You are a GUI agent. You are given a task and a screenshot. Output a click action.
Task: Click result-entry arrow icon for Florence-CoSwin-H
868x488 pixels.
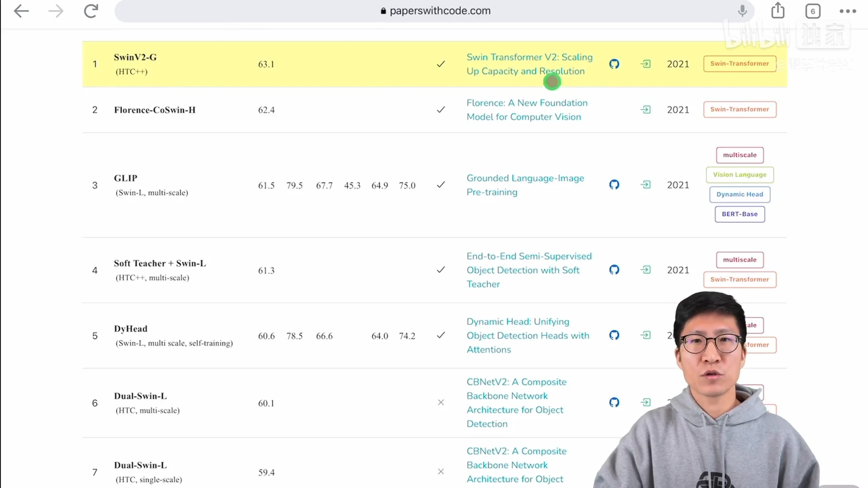click(x=646, y=110)
